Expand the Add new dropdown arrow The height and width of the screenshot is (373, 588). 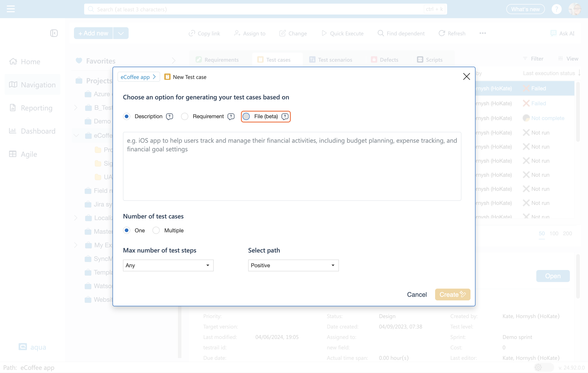click(x=121, y=33)
